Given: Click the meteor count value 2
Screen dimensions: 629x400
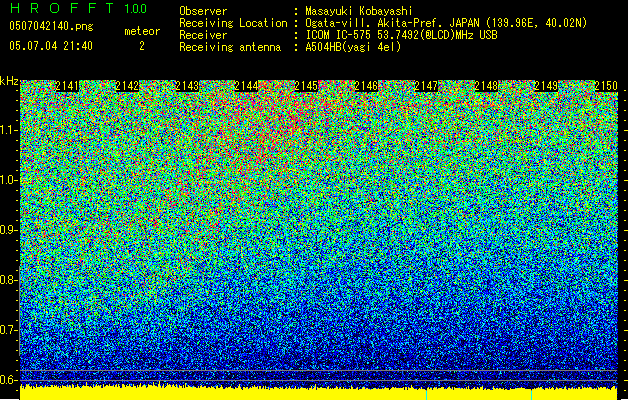Looking at the screenshot, I should [142, 46].
